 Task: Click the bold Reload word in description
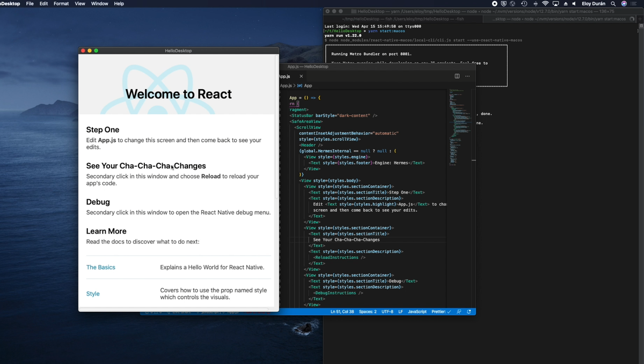tap(211, 176)
